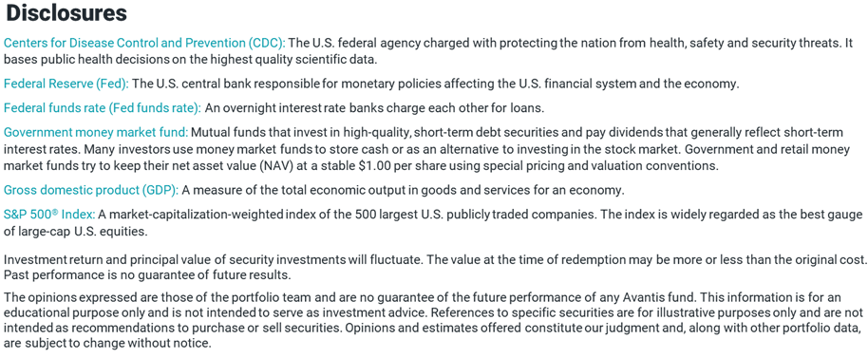The height and width of the screenshot is (358, 868).
Task: Click the overnight interest rate definition
Action: click(375, 108)
